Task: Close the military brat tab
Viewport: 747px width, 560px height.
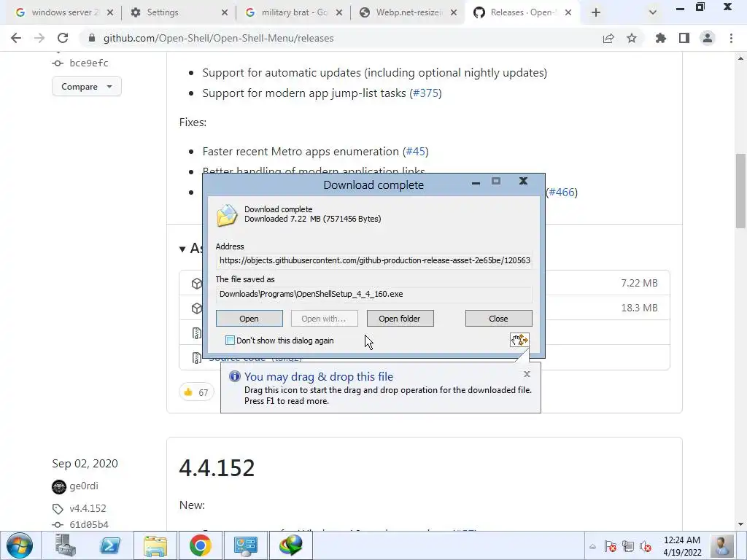Action: click(338, 13)
